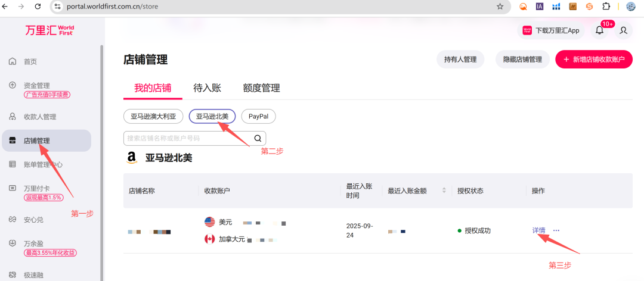Switch to the 额度管理 tab

click(x=262, y=88)
